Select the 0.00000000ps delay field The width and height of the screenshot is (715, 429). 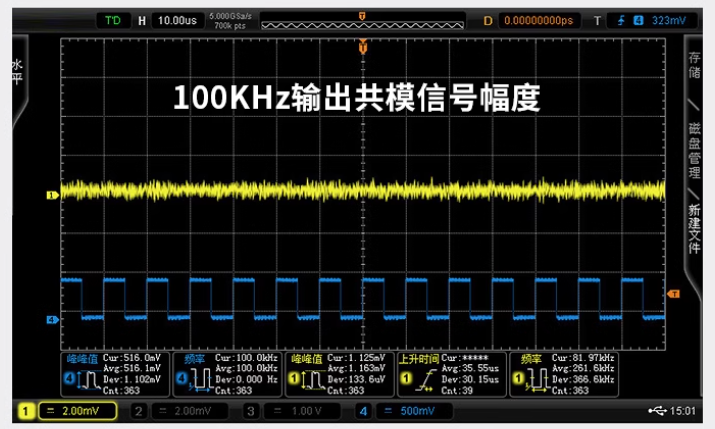tap(539, 20)
